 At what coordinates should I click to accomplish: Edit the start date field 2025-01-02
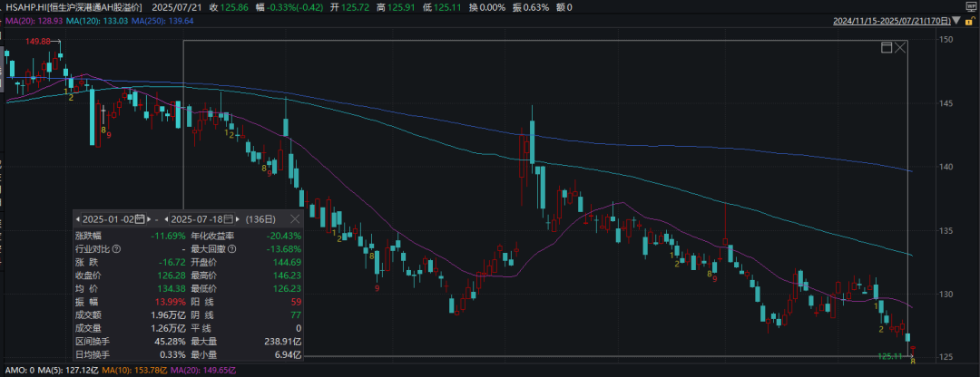[108, 219]
